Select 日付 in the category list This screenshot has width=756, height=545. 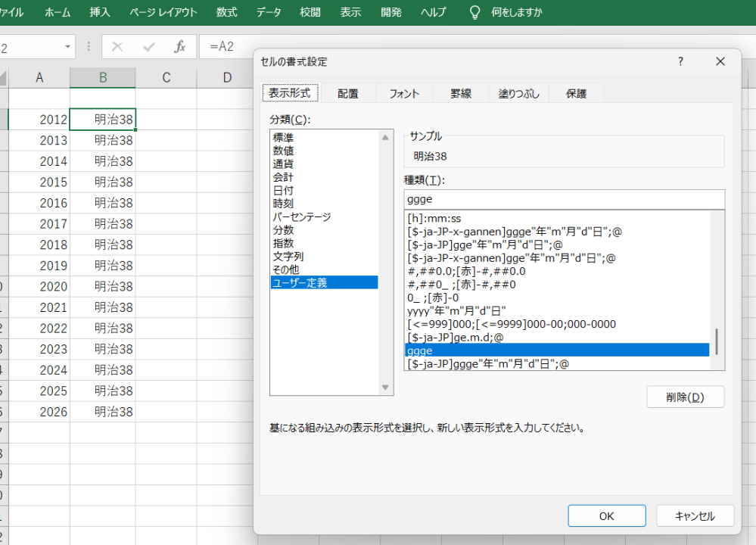click(324, 191)
